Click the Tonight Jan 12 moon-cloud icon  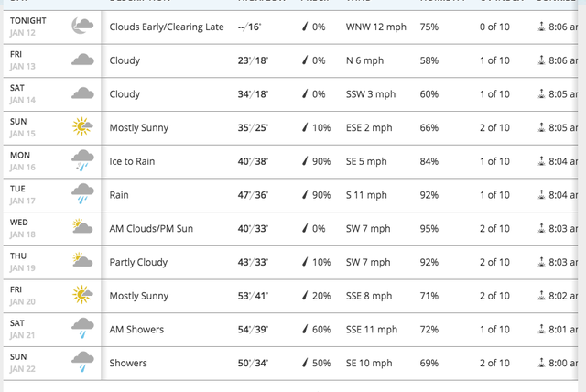[x=82, y=26]
